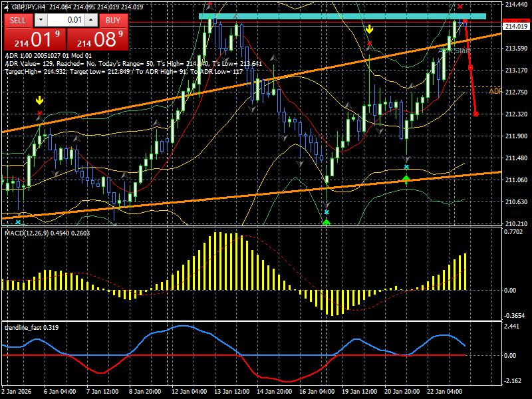Click the 213.590 price scale label
Image resolution: width=532 pixels, height=399 pixels.
[516, 48]
